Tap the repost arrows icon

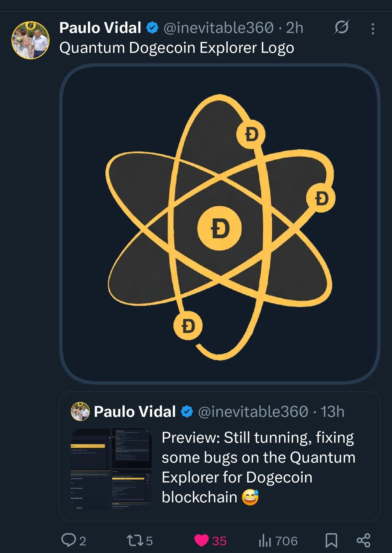136,540
